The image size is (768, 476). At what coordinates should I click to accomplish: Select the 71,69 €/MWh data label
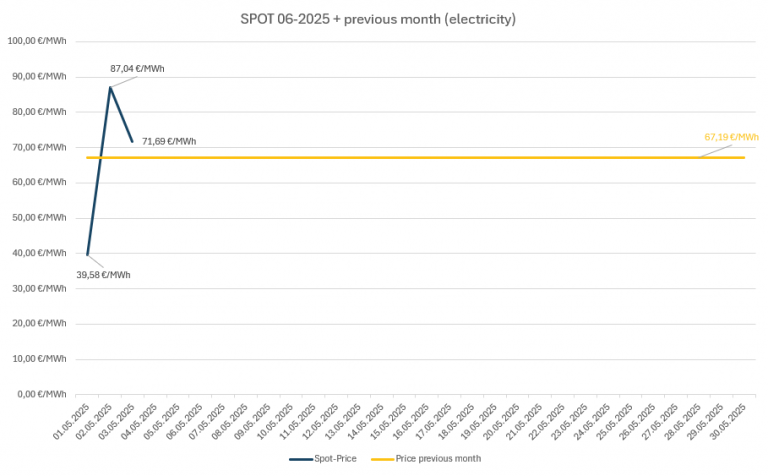(169, 142)
